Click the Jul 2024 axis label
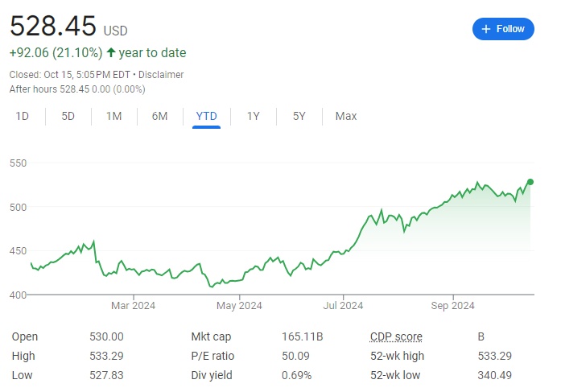The height and width of the screenshot is (392, 561). pos(342,305)
